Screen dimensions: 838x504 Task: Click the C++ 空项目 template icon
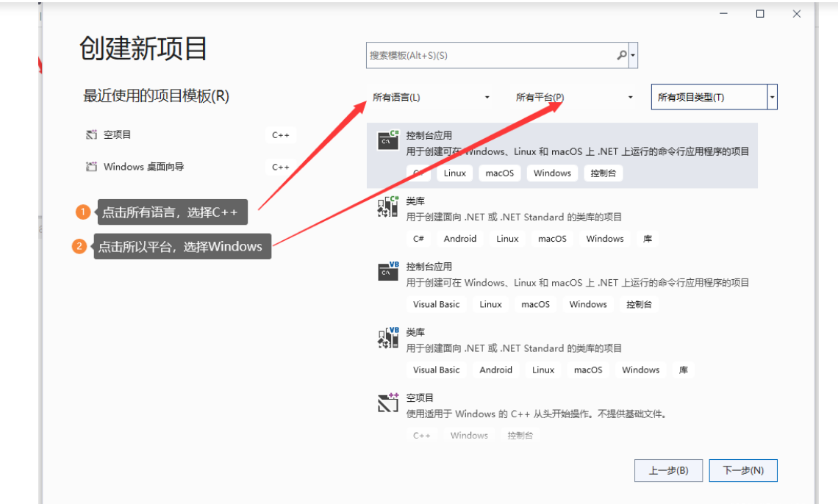pos(388,403)
